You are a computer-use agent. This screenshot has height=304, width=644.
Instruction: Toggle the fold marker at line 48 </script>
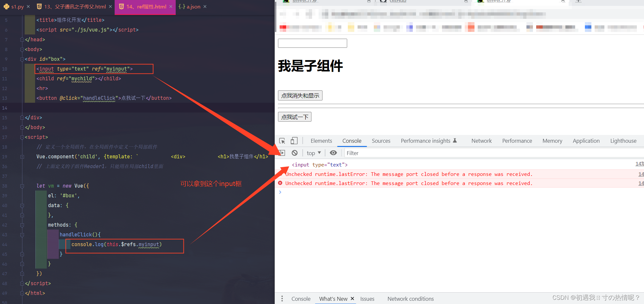tap(22, 283)
